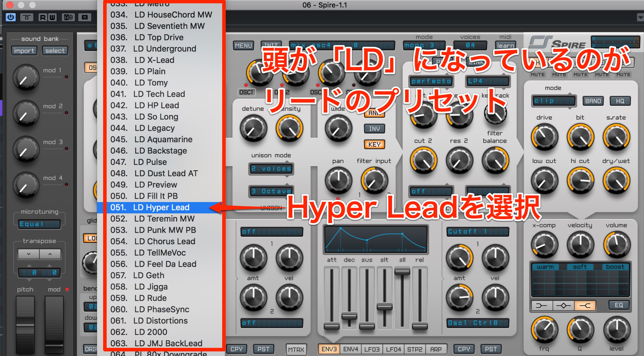Open the mode 'mono 3' dropdown

(x=424, y=45)
